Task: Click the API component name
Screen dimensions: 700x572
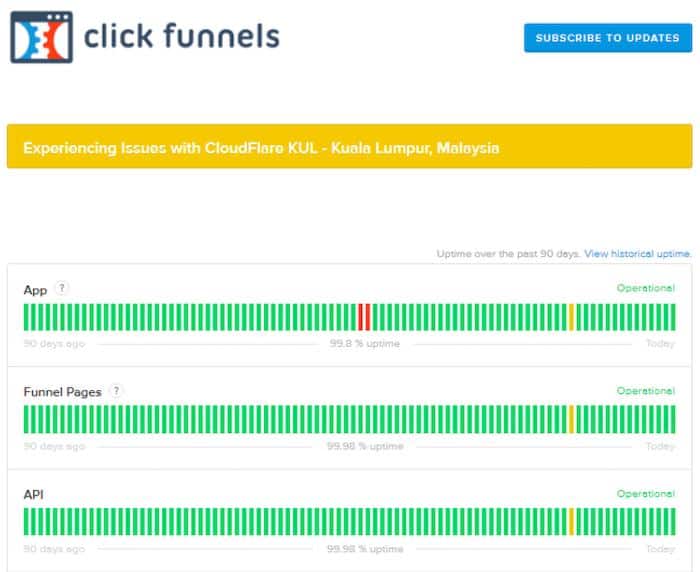Action: tap(33, 495)
